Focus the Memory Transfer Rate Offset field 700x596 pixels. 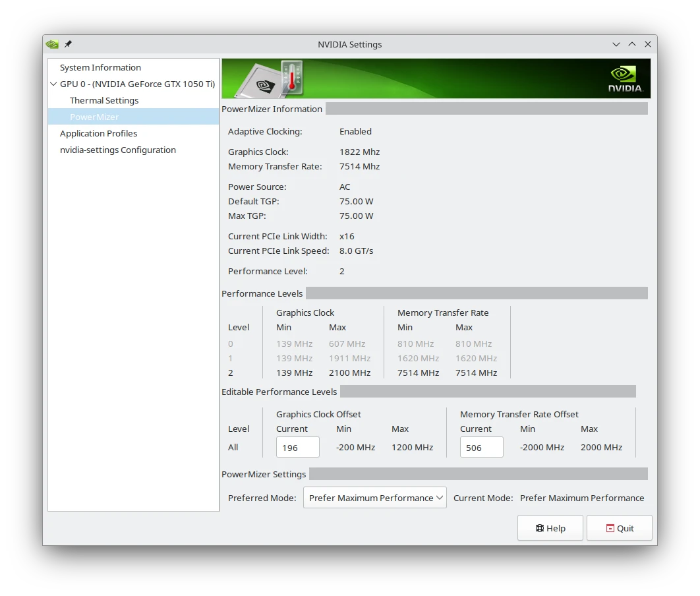pyautogui.click(x=481, y=447)
